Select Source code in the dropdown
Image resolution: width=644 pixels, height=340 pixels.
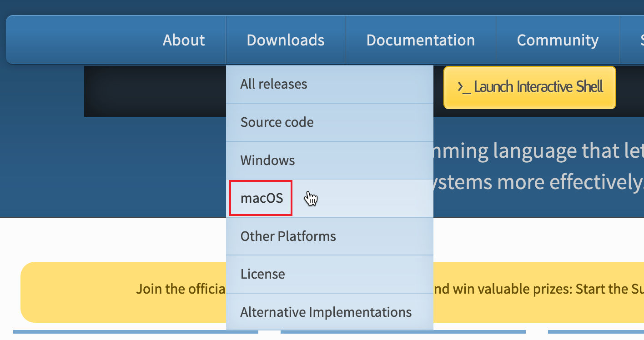point(277,122)
